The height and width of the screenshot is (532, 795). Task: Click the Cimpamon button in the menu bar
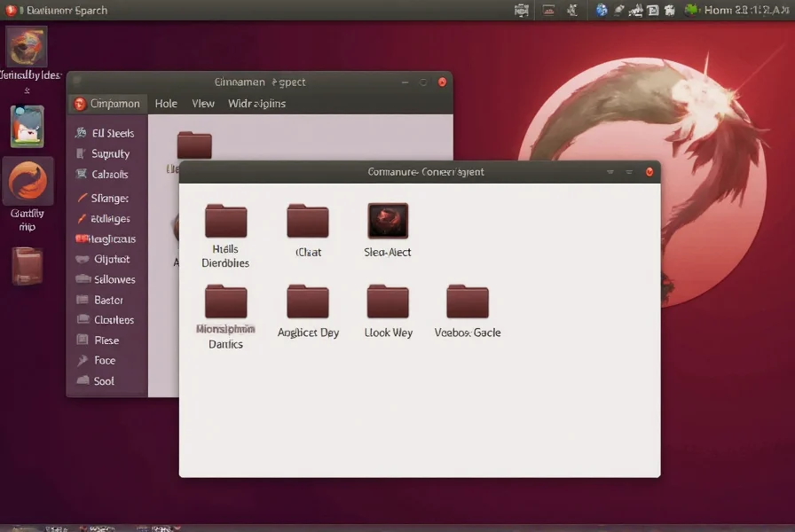pyautogui.click(x=106, y=104)
